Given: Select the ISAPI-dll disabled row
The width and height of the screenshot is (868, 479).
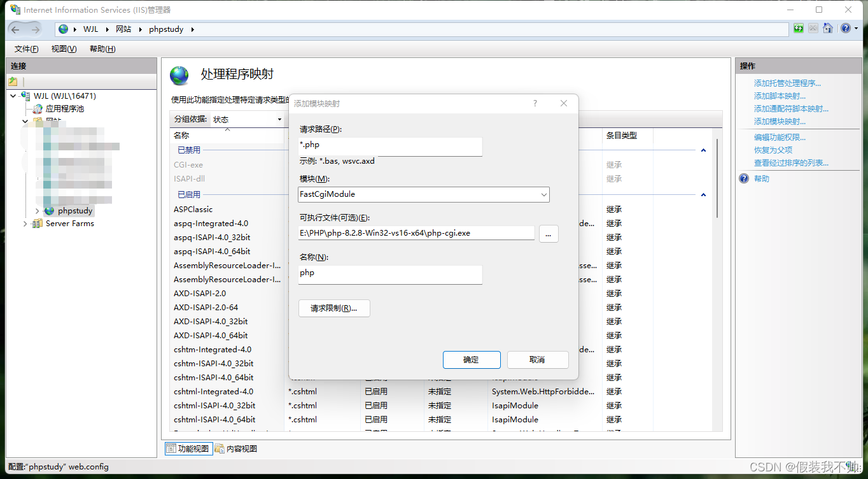Looking at the screenshot, I should [x=189, y=179].
